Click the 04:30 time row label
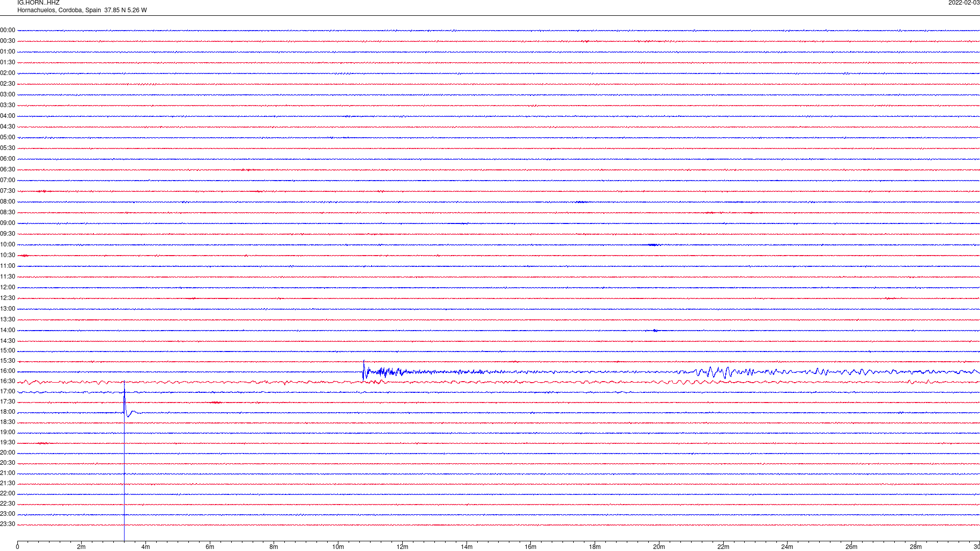Screen dimensions: 980x551 [8, 127]
